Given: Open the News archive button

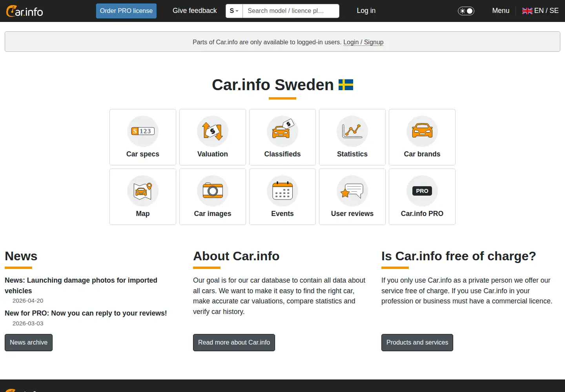Looking at the screenshot, I should pyautogui.click(x=29, y=343).
